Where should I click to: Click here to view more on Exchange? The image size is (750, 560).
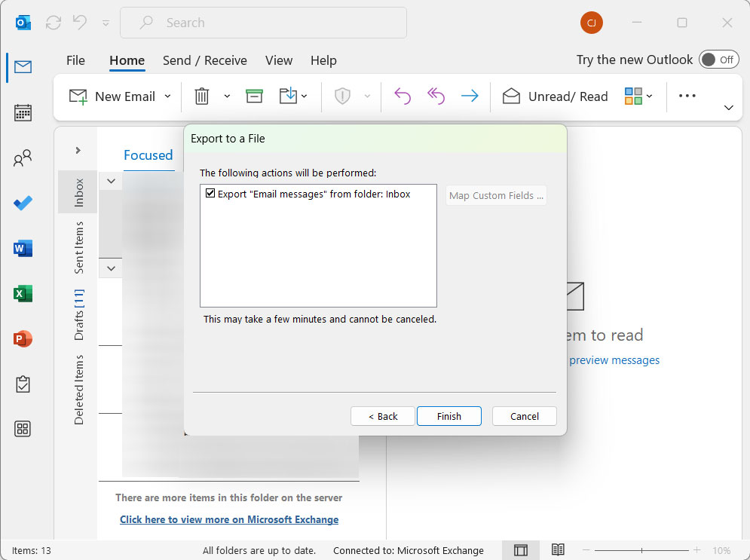(229, 519)
